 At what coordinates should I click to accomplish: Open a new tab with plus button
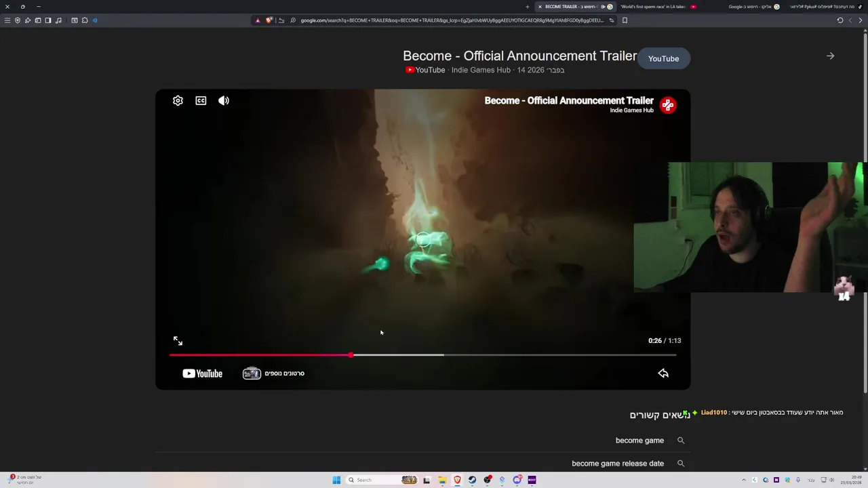click(528, 7)
